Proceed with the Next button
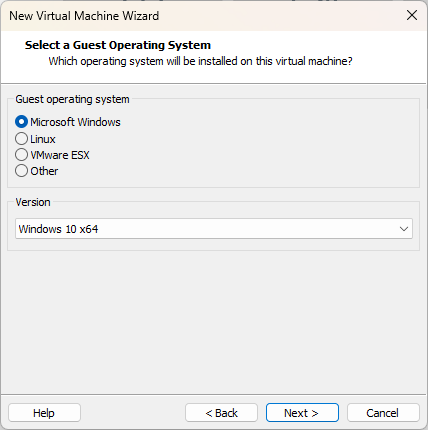The width and height of the screenshot is (428, 430). coord(302,413)
